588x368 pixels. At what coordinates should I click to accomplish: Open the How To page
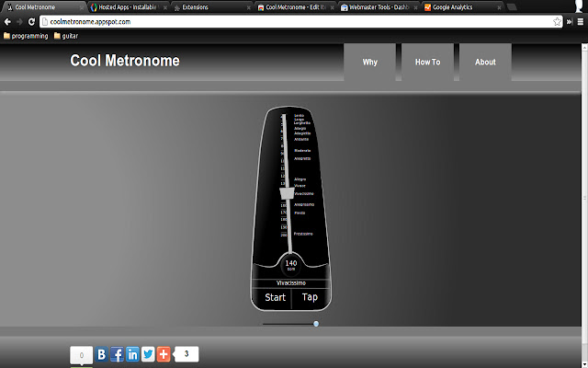pos(427,62)
